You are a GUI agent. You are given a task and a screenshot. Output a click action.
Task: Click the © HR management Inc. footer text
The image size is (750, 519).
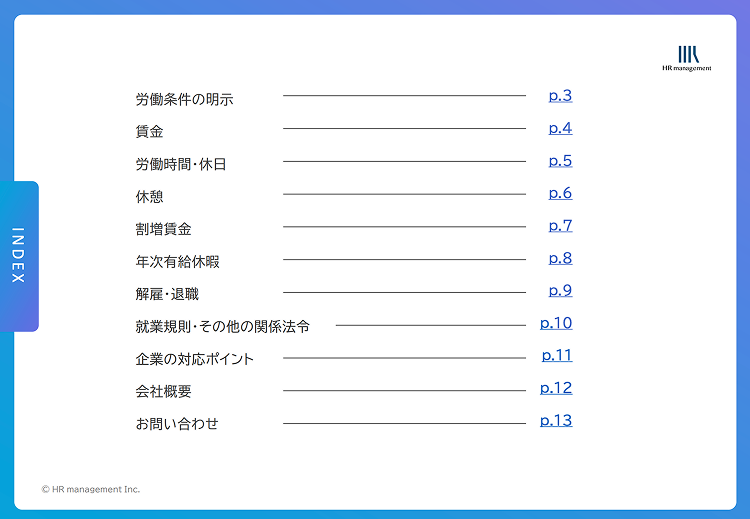(91, 489)
